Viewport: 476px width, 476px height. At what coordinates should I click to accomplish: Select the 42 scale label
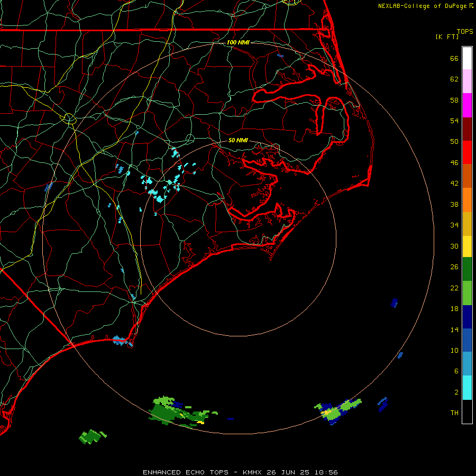(454, 184)
